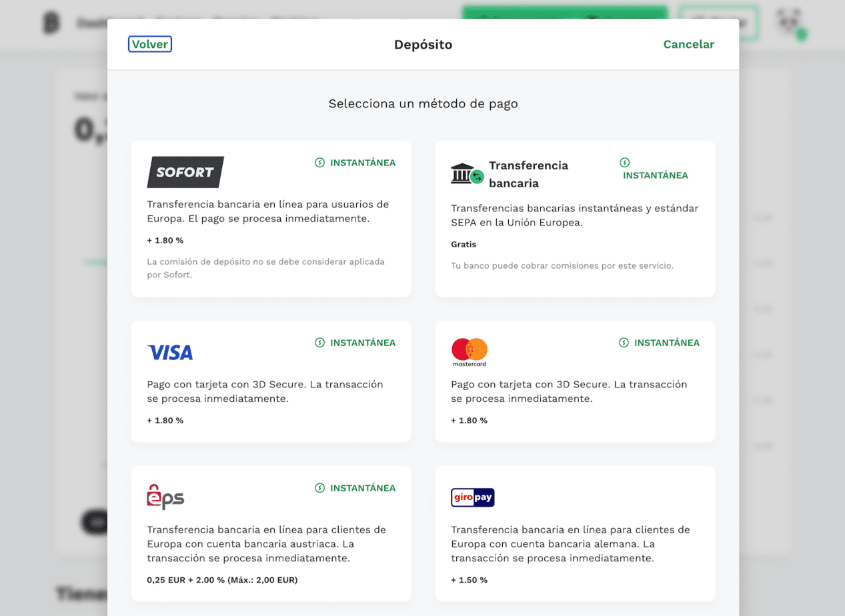Click the eps fee 0,25 EUR + 2.00 %
The width and height of the screenshot is (845, 616).
pos(222,580)
